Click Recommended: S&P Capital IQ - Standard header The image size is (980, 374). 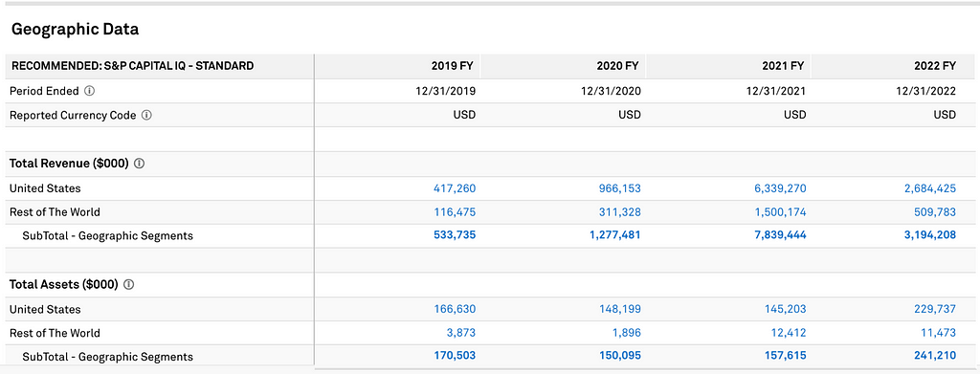click(x=132, y=66)
